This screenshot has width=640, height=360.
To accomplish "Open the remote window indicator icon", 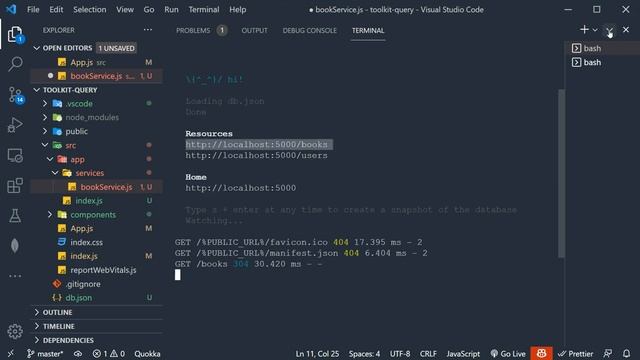I will [11, 354].
